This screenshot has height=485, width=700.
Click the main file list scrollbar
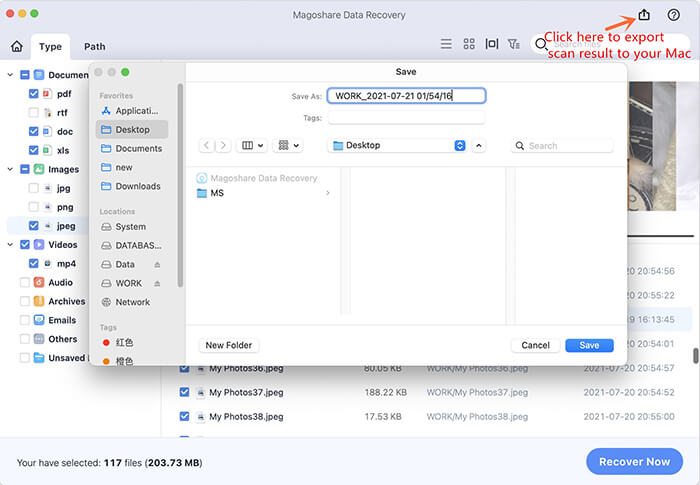click(x=695, y=356)
